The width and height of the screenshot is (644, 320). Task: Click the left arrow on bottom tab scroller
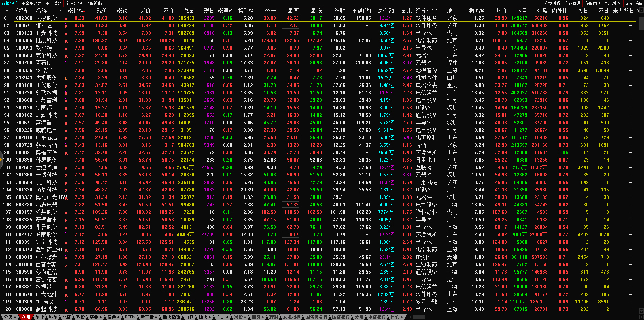coord(410,317)
